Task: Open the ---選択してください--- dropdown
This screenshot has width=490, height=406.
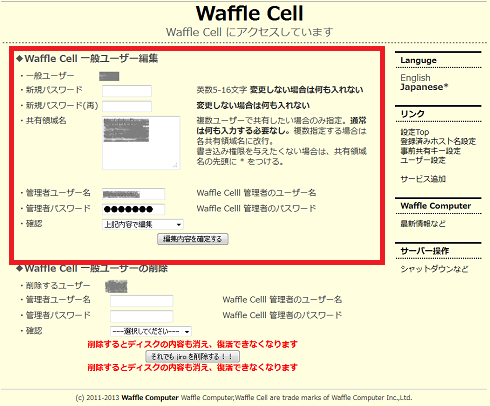Action: (151, 331)
